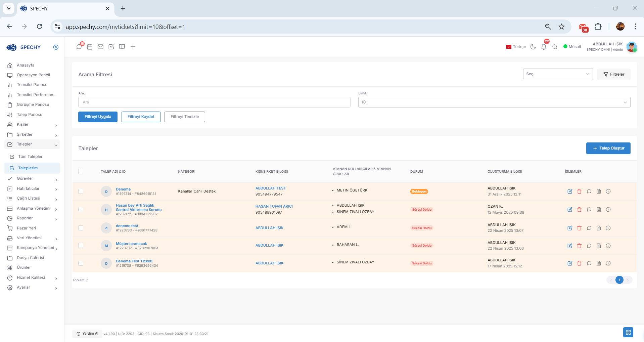The width and height of the screenshot is (644, 342).
Task: Open Hasan bey Artı Sağlık ticket link
Action: pyautogui.click(x=139, y=208)
